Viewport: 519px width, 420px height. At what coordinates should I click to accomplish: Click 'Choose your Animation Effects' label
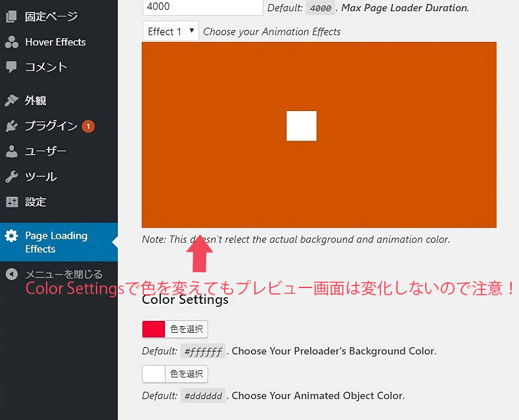coord(272,31)
